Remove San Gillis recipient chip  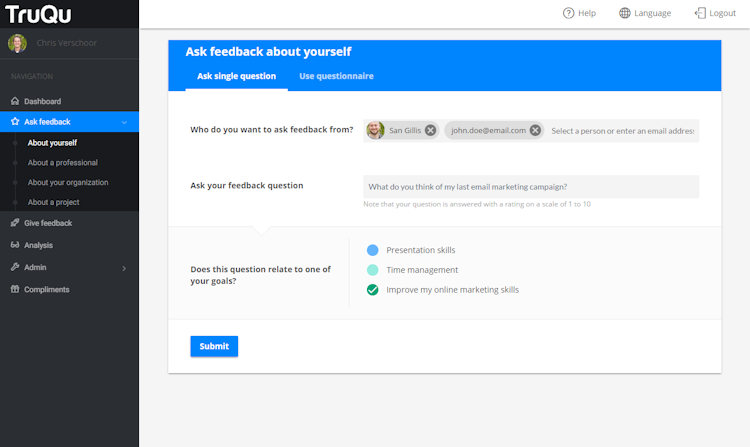pos(430,130)
